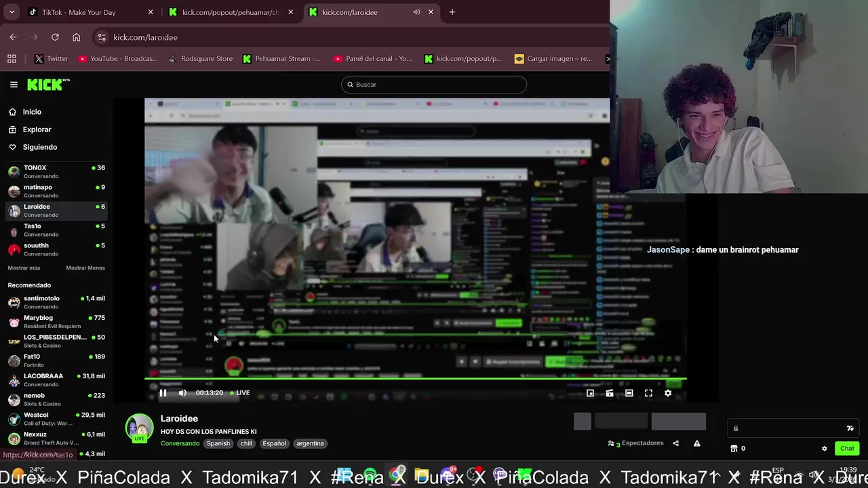Screen dimensions: 868x488
Task: Open souuthh channel in sidebar
Action: point(56,249)
